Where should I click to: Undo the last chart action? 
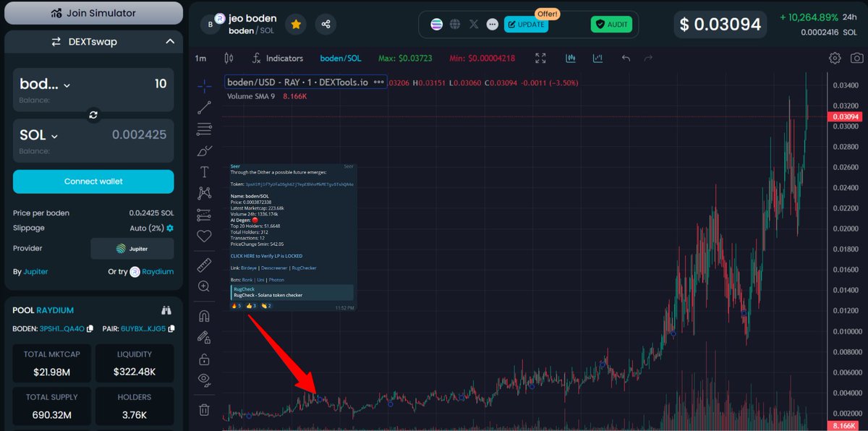626,58
